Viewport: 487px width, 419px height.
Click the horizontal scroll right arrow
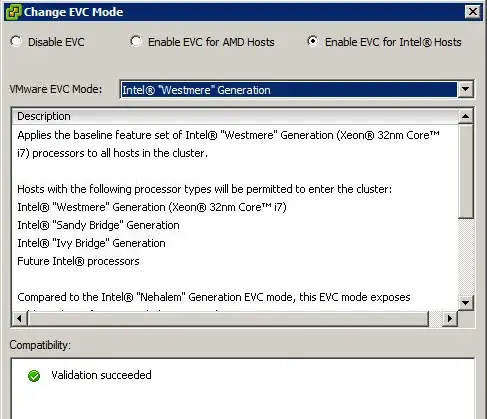(450, 319)
